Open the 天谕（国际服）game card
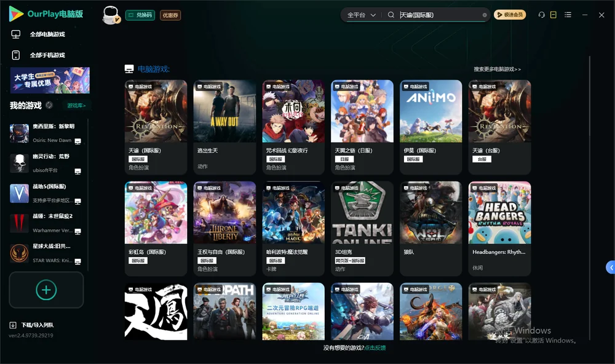 click(x=156, y=127)
